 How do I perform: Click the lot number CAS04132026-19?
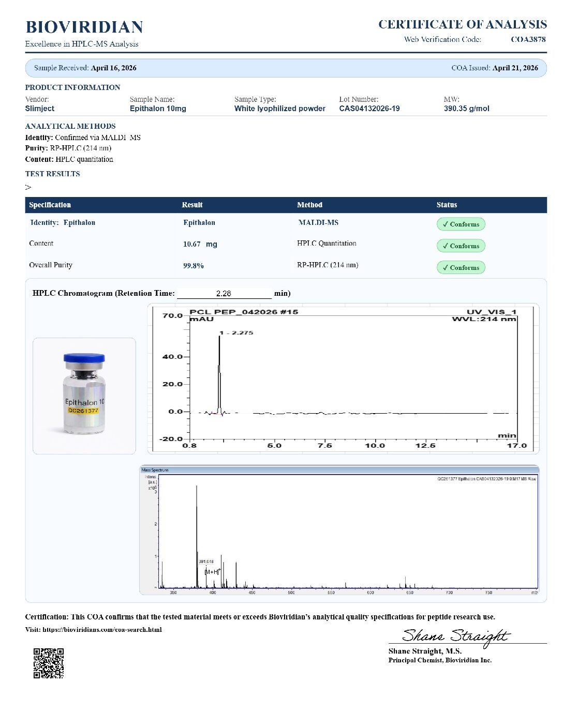[x=369, y=109]
